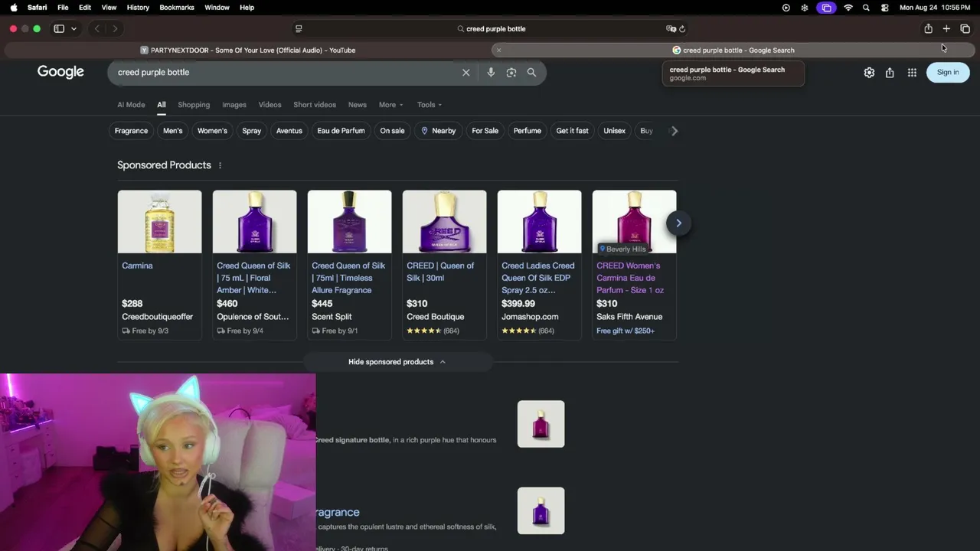Expand the More search categories dropdown
The width and height of the screenshot is (980, 551).
click(392, 105)
